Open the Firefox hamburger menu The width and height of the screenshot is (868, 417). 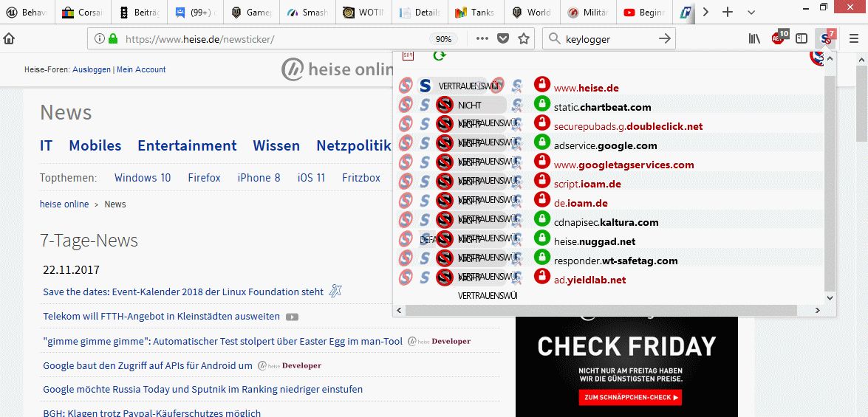coord(855,38)
